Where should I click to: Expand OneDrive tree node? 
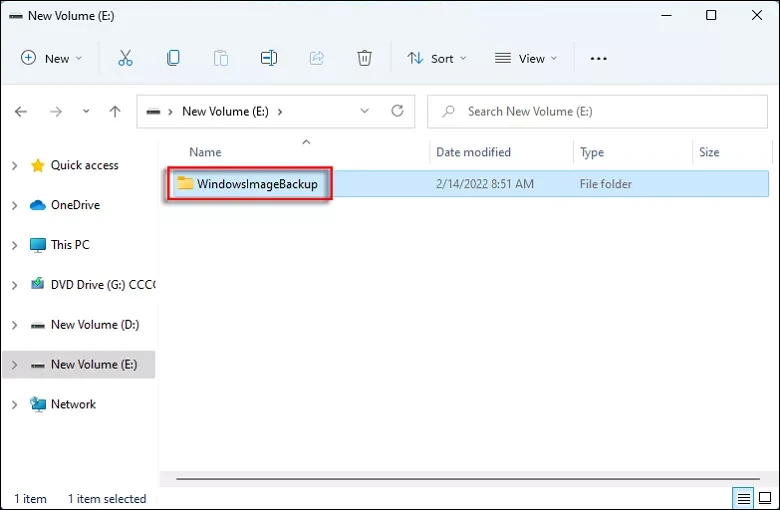14,205
